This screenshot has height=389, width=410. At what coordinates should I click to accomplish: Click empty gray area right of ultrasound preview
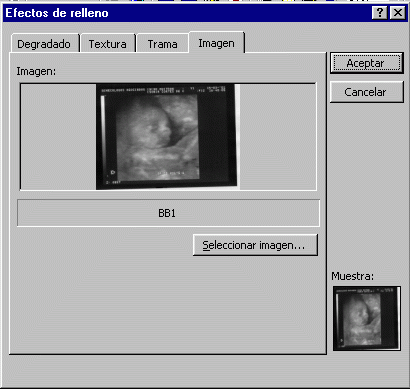coord(278,137)
